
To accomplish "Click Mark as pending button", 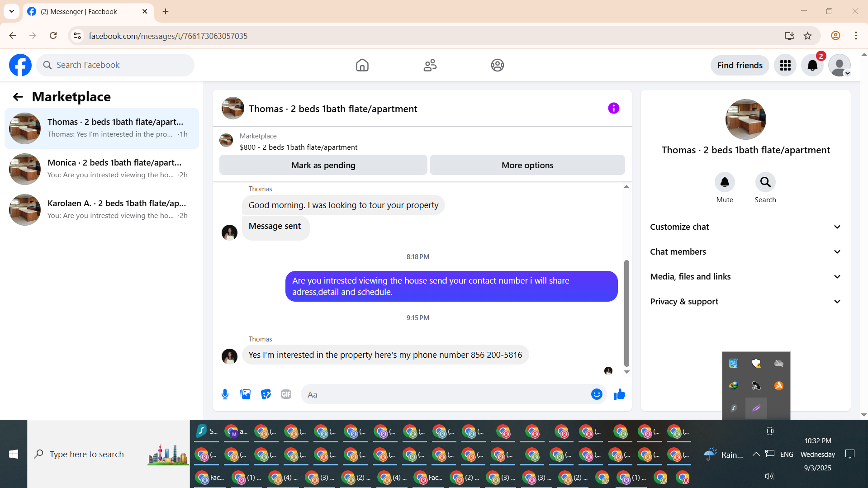I will (323, 165).
